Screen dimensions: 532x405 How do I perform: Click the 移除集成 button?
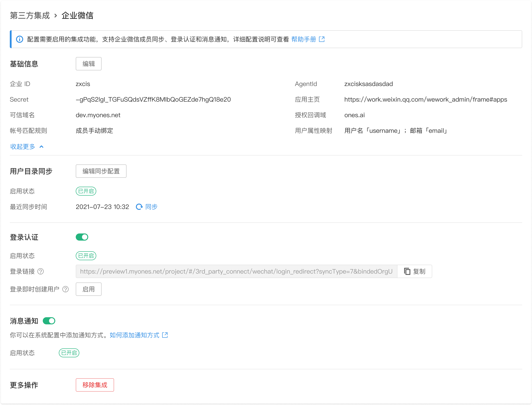pyautogui.click(x=95, y=385)
